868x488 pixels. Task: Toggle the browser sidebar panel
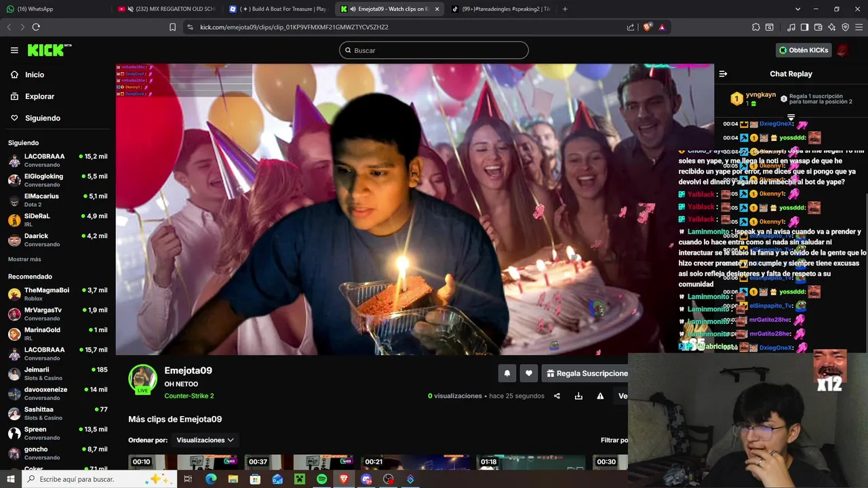coord(804,27)
